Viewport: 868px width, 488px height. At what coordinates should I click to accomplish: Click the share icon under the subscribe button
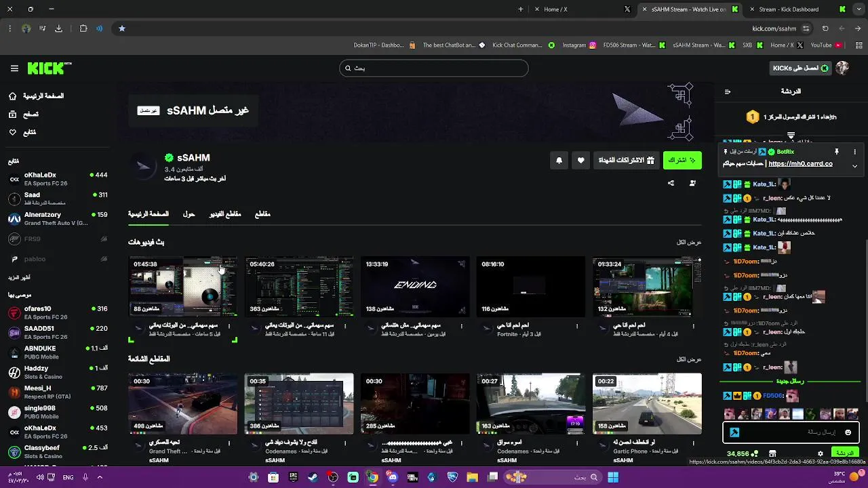(x=671, y=183)
